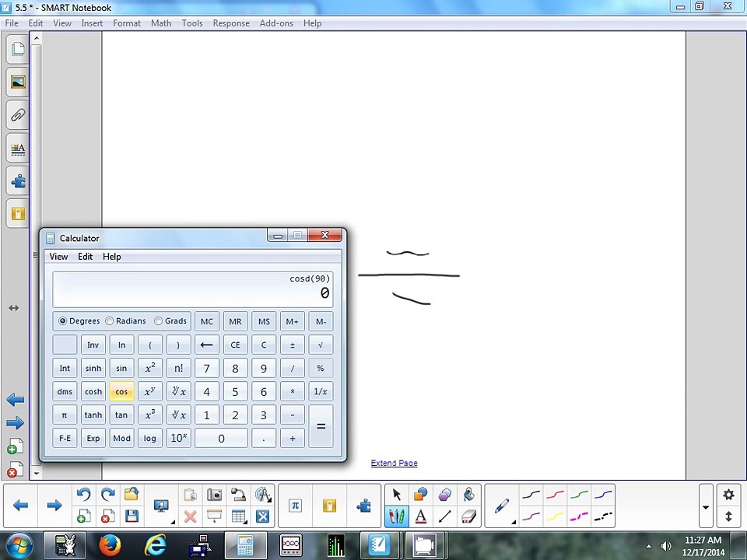
Task: Select the Grads radio button
Action: 158,321
